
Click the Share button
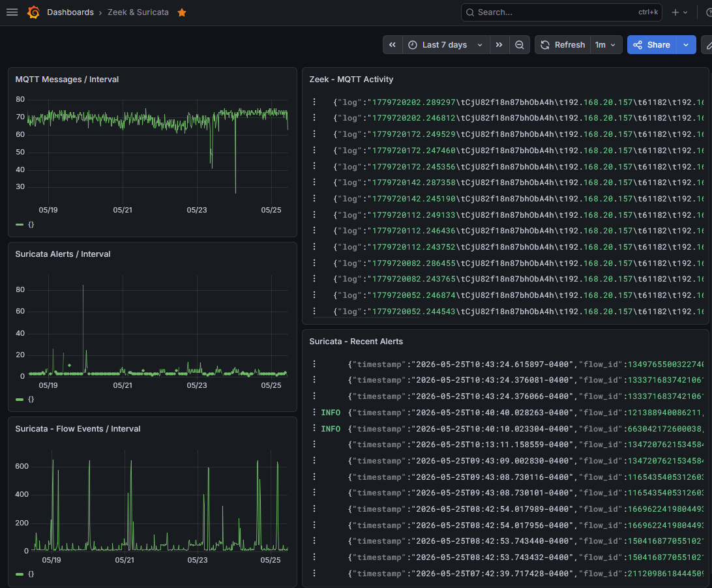tap(651, 44)
